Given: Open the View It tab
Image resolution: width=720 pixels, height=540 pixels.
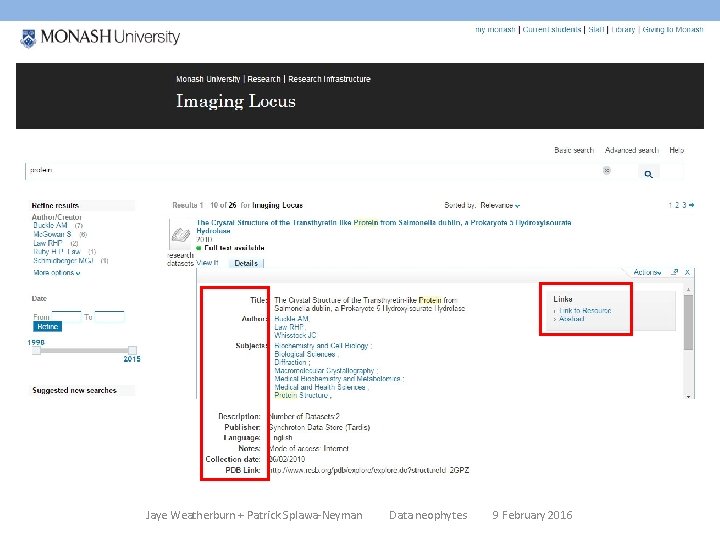Looking at the screenshot, I should click(207, 263).
